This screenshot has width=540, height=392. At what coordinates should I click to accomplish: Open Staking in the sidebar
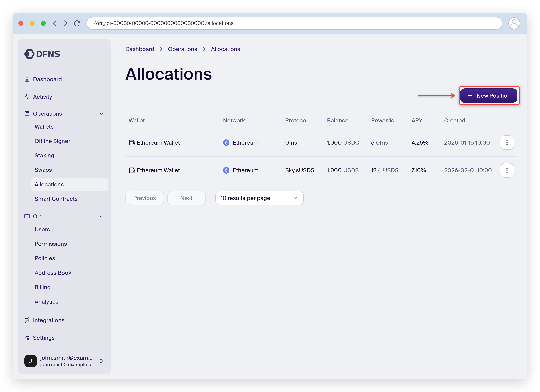pos(44,155)
